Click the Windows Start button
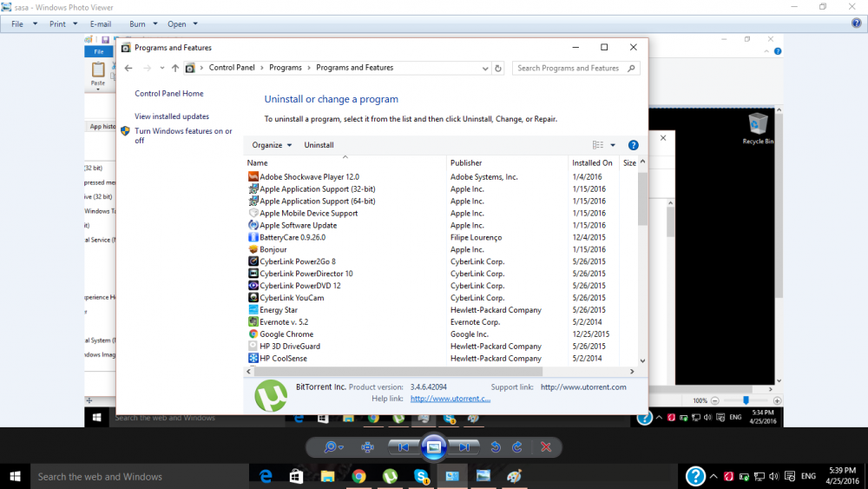The image size is (868, 489). pyautogui.click(x=15, y=476)
